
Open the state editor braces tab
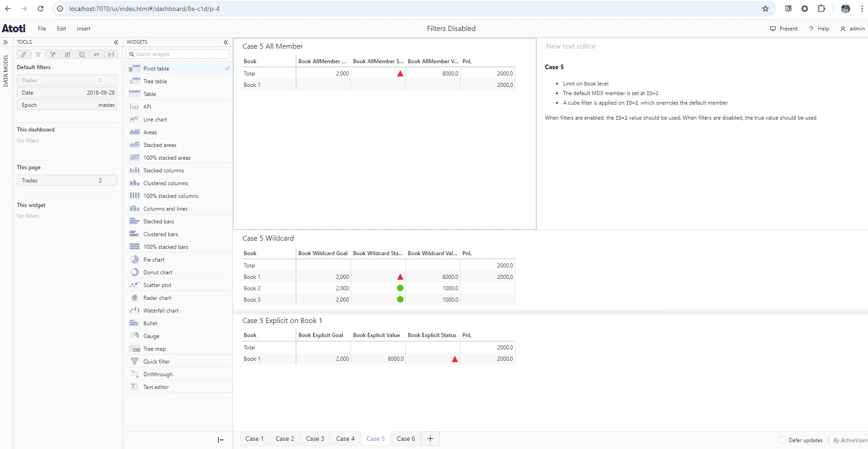(x=111, y=54)
